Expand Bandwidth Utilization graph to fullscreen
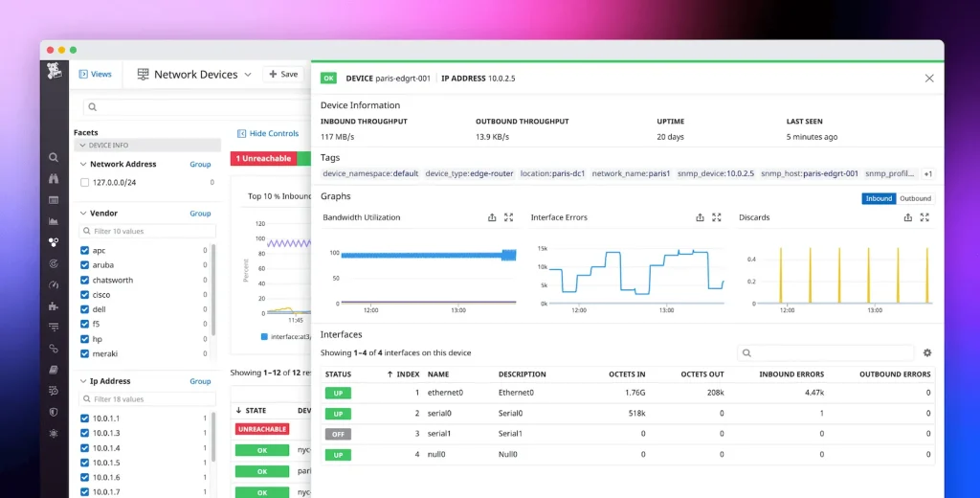Screen dimensions: 980x498 pos(509,217)
